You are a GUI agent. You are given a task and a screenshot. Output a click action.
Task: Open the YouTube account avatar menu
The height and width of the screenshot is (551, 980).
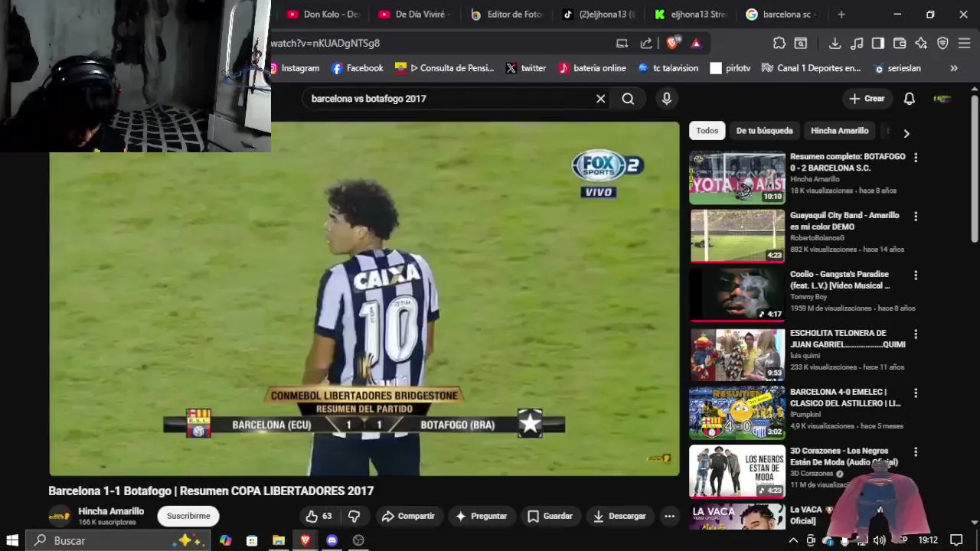pos(942,99)
